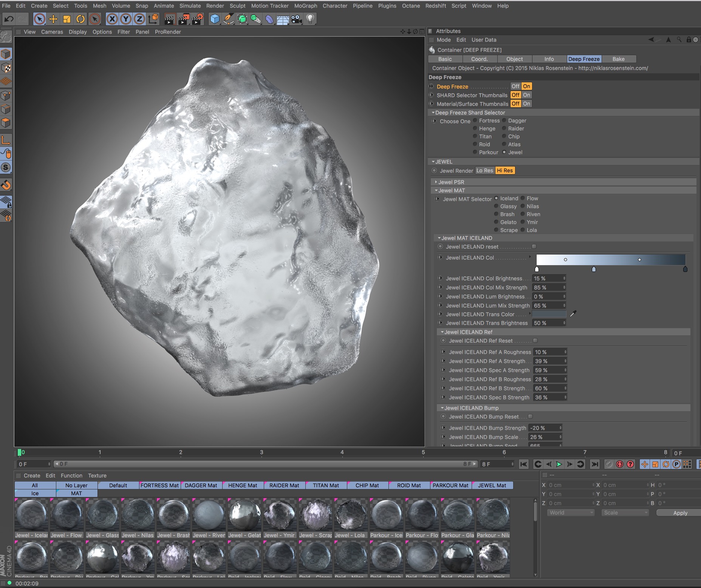Expand the Jewel PSR section
Viewport: 701px width, 588px height.
pyautogui.click(x=436, y=182)
